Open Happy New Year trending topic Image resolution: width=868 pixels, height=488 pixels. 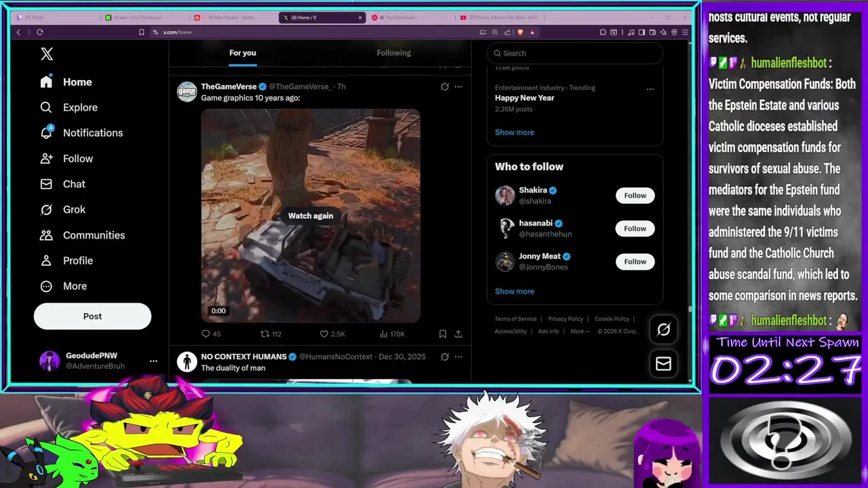tap(524, 98)
